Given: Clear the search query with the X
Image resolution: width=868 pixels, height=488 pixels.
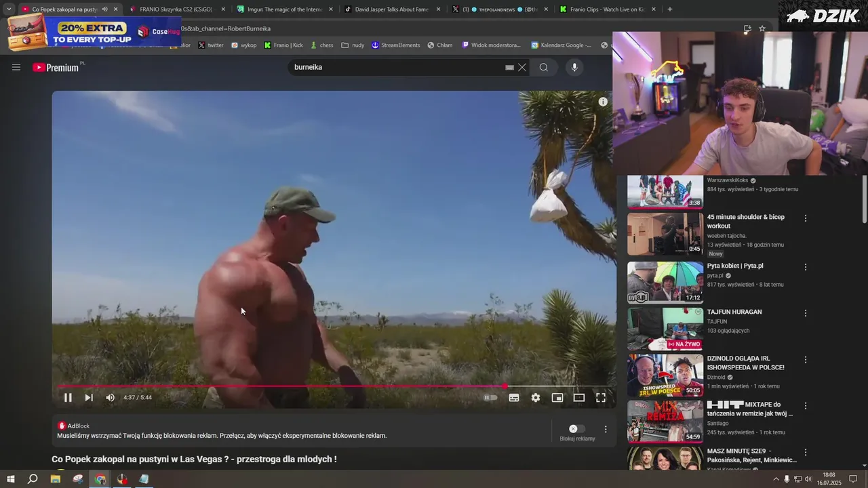Looking at the screenshot, I should click(522, 67).
